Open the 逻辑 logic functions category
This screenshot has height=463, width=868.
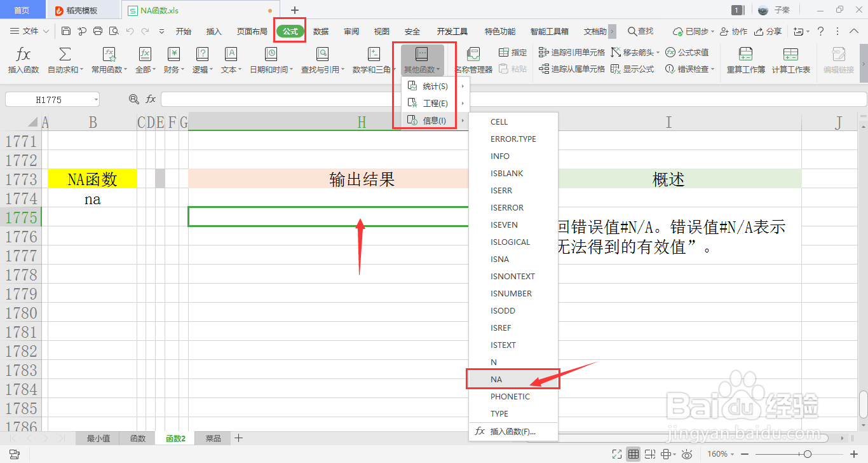201,60
